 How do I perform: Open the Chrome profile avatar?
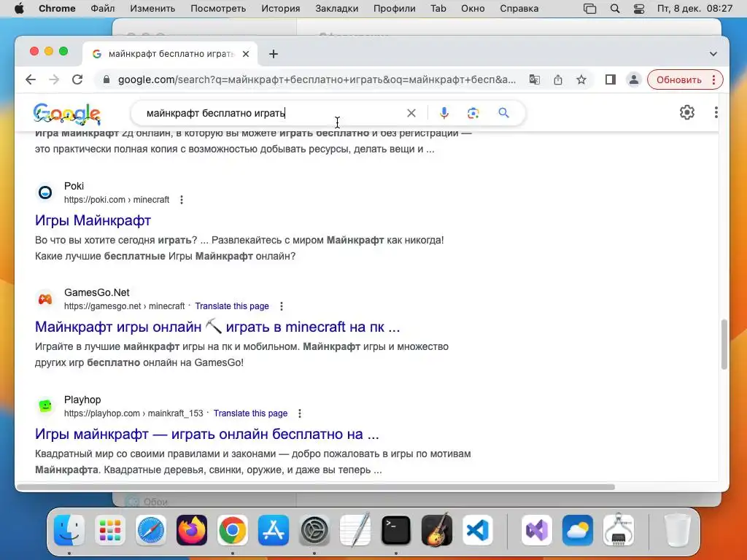pyautogui.click(x=634, y=79)
